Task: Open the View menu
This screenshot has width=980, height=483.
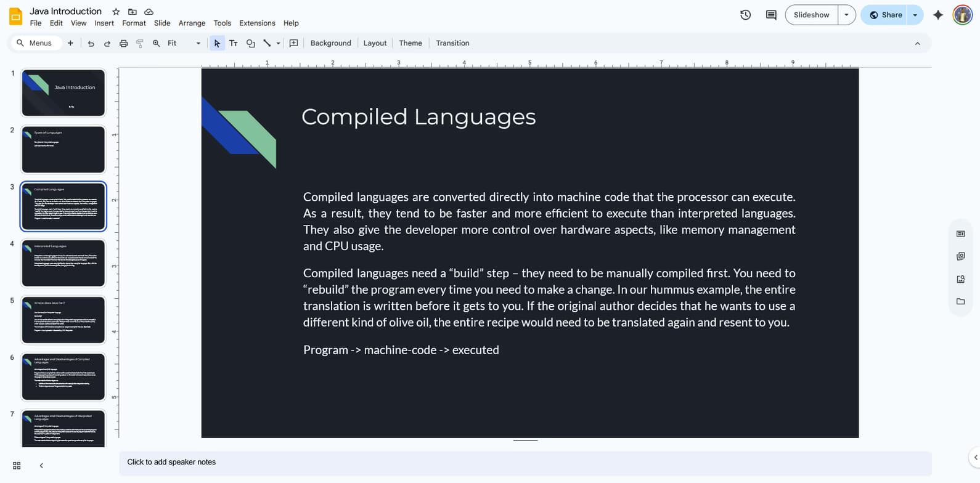Action: pyautogui.click(x=78, y=23)
